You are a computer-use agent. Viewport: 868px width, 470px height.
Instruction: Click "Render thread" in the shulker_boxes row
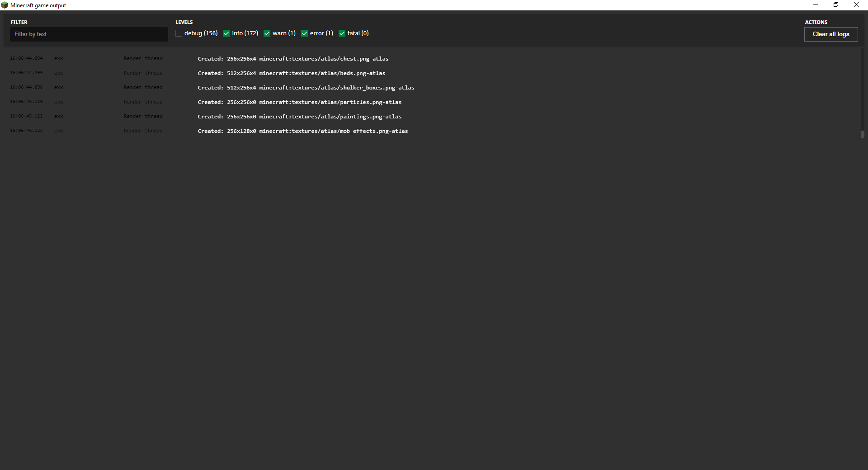pos(143,87)
